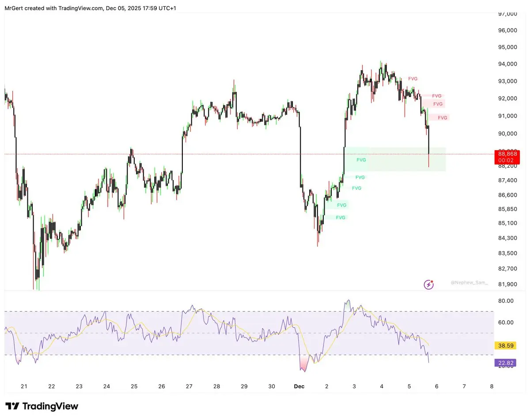Click the 94,000 price axis label
This screenshot has width=530, height=420.
pyautogui.click(x=507, y=64)
